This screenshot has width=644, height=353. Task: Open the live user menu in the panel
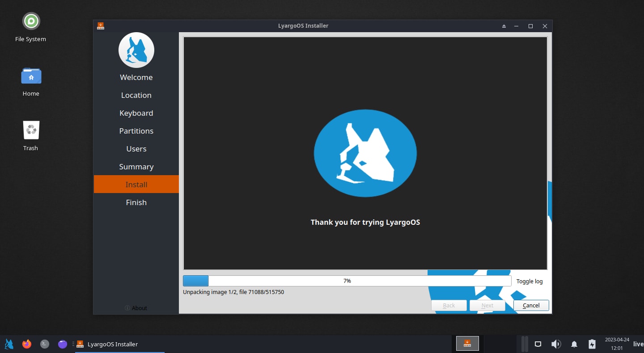tap(638, 344)
